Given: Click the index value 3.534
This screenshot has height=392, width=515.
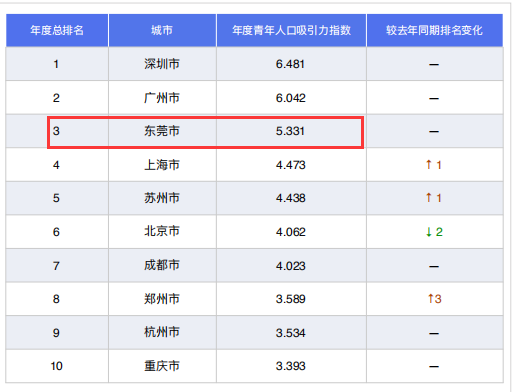Looking at the screenshot, I should click(290, 333).
